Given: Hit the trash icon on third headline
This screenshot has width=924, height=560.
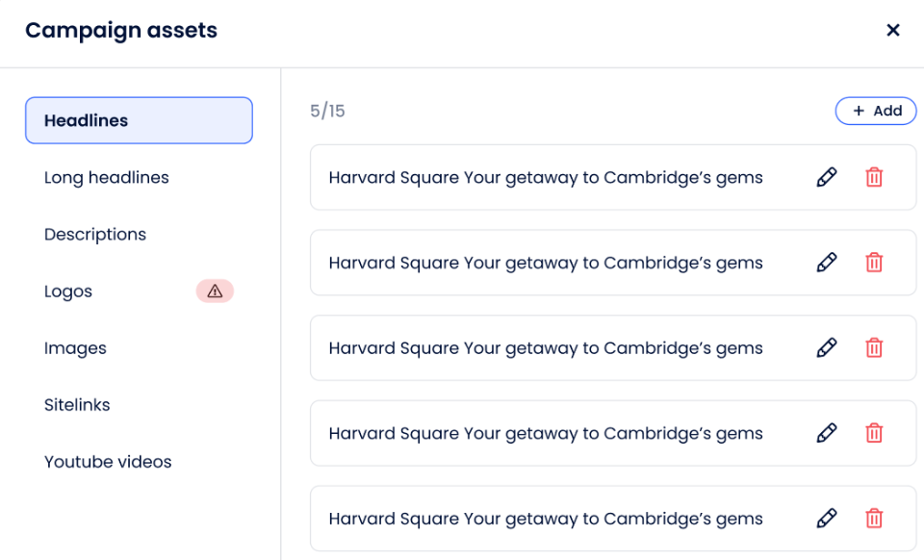Looking at the screenshot, I should click(874, 348).
